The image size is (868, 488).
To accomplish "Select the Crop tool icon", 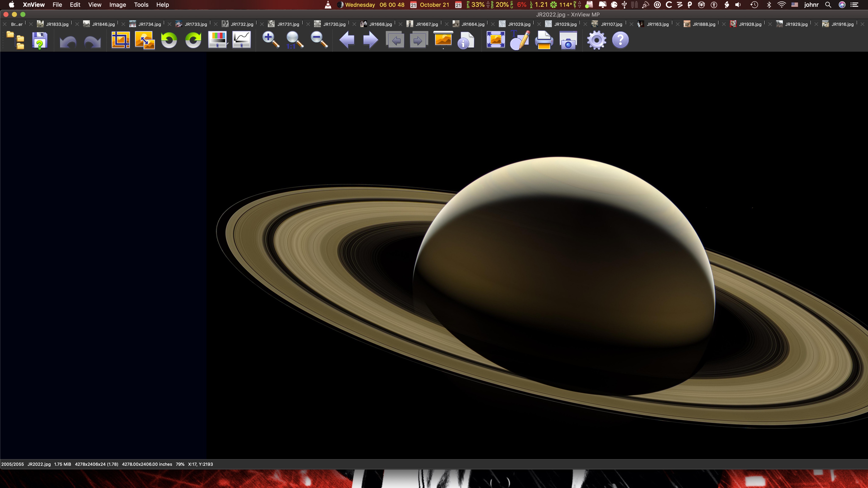I will tap(121, 40).
